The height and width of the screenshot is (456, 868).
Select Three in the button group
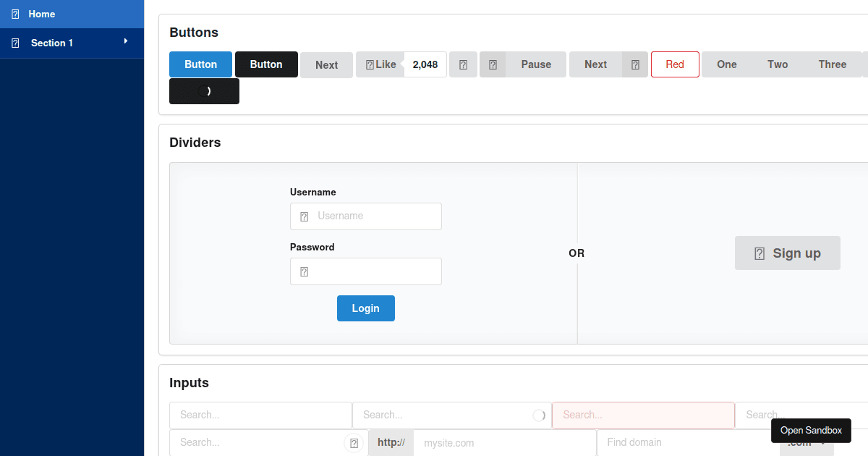pyautogui.click(x=833, y=64)
